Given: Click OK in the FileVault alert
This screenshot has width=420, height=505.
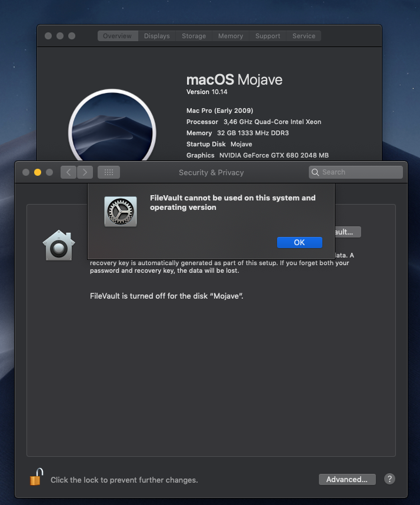Looking at the screenshot, I should pos(299,243).
